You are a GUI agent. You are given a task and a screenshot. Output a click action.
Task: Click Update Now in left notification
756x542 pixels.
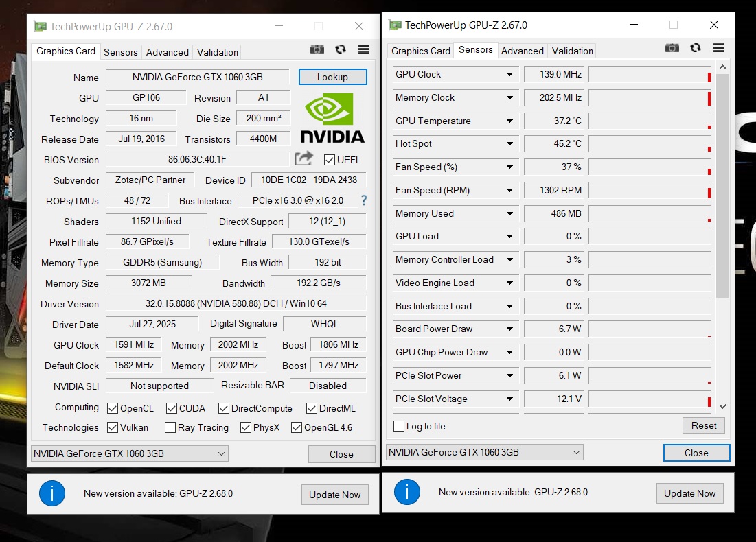pyautogui.click(x=334, y=495)
